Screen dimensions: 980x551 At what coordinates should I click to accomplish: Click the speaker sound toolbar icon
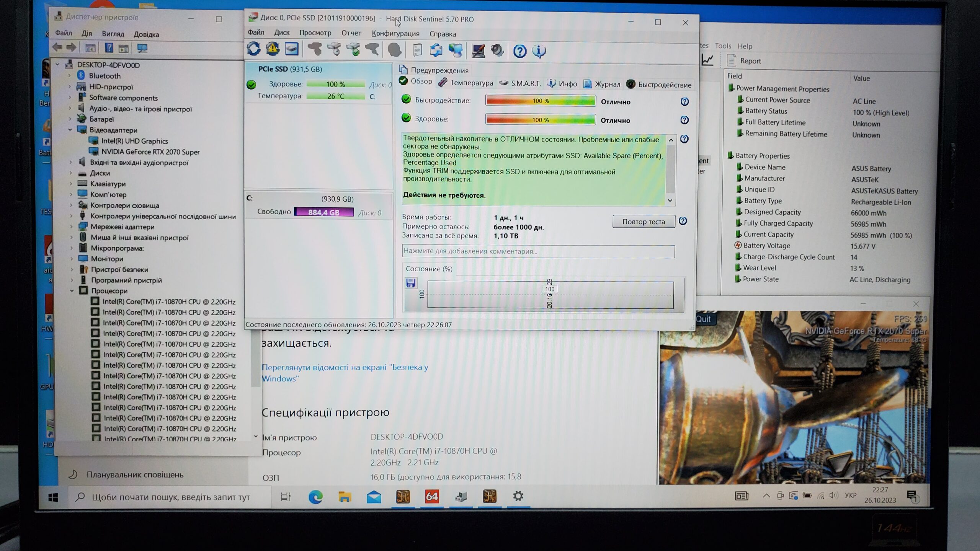click(497, 51)
